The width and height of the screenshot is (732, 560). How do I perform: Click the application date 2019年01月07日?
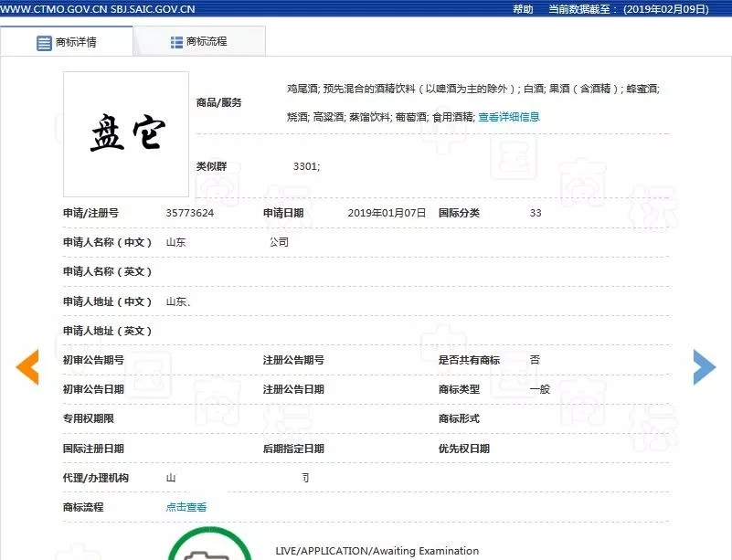tap(388, 211)
